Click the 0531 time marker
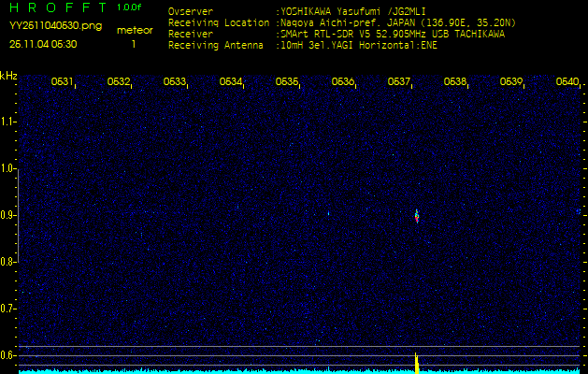This screenshot has height=374, width=588. tap(62, 81)
